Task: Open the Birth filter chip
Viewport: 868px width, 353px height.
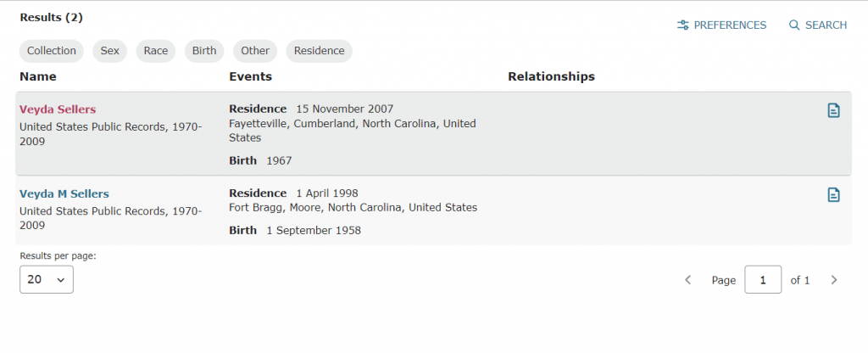Action: [204, 51]
